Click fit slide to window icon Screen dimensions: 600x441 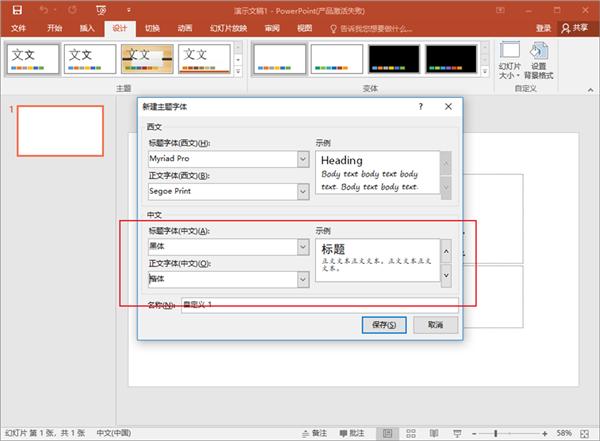(584, 433)
